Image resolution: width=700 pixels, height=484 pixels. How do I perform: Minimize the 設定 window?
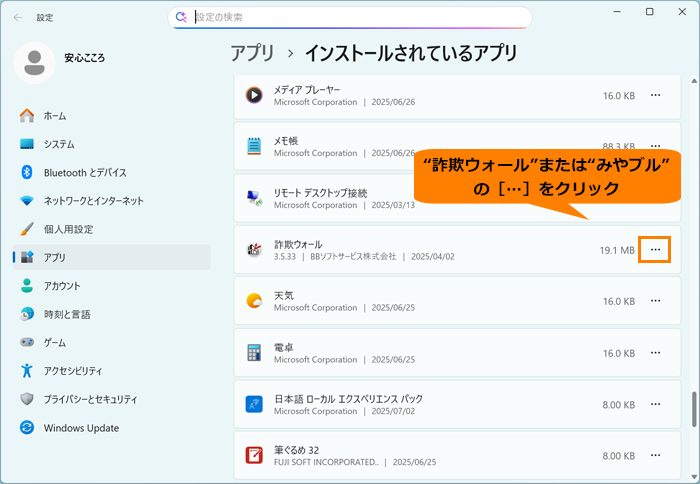tap(617, 12)
